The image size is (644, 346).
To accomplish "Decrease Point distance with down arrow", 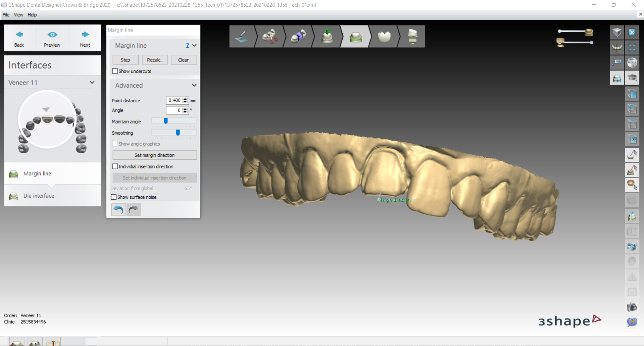I will point(185,102).
